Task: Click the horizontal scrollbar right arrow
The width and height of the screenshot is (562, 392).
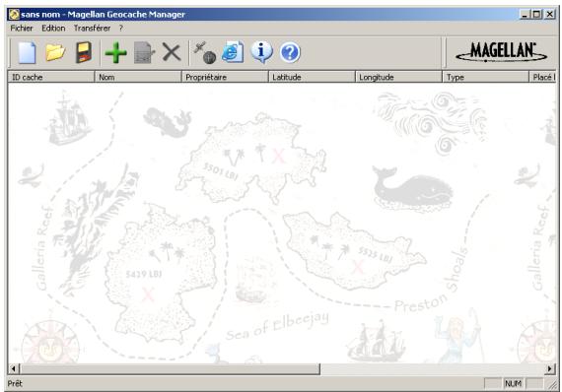Action: coord(550,368)
